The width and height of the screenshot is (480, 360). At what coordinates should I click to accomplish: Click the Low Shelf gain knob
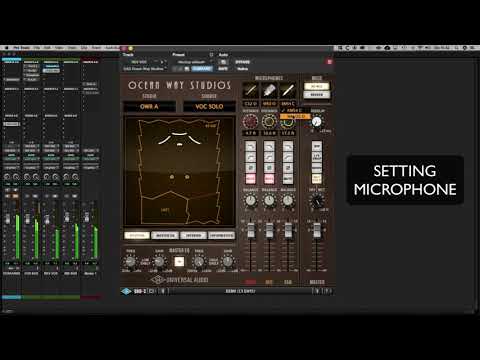tap(159, 262)
